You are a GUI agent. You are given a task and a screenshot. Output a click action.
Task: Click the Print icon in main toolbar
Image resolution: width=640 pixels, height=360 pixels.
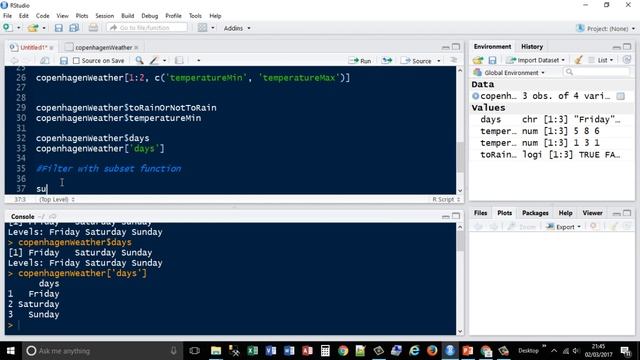point(93,28)
